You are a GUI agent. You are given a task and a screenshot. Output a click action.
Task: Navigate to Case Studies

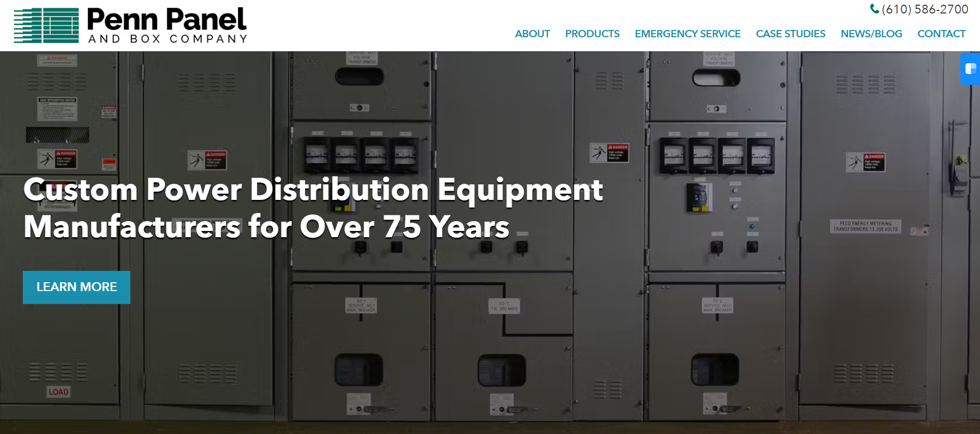790,34
